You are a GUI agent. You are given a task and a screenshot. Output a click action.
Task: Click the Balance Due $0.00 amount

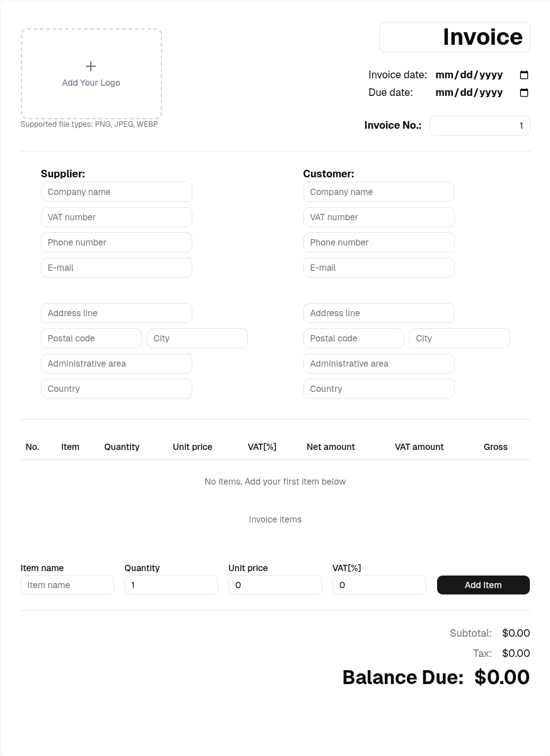[502, 677]
